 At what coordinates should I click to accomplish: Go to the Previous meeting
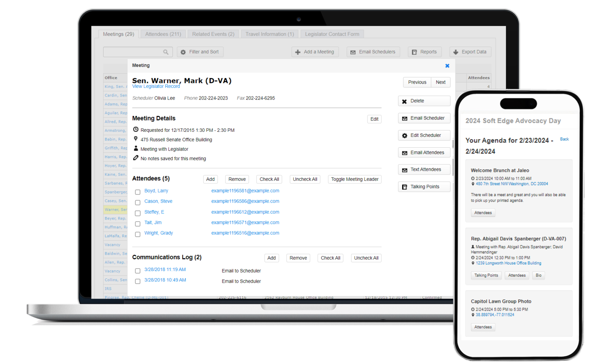pos(417,82)
